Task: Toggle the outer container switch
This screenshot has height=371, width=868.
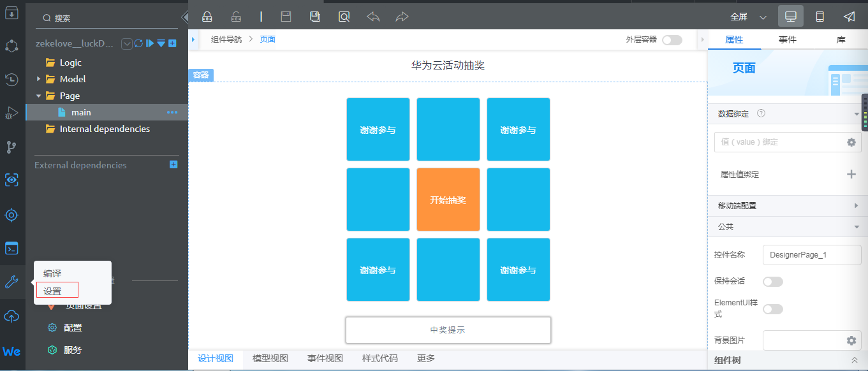Action: point(672,40)
